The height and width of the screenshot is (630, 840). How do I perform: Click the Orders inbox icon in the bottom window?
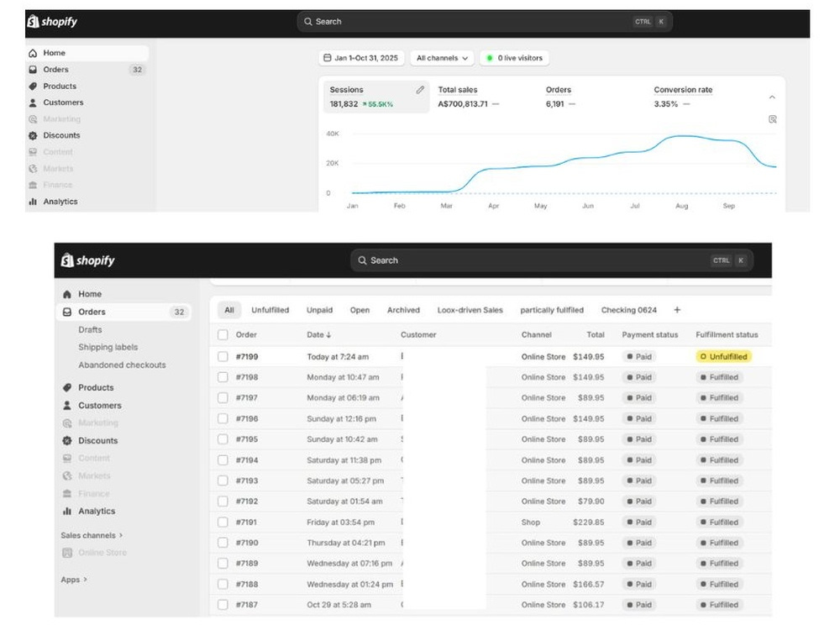(x=67, y=312)
